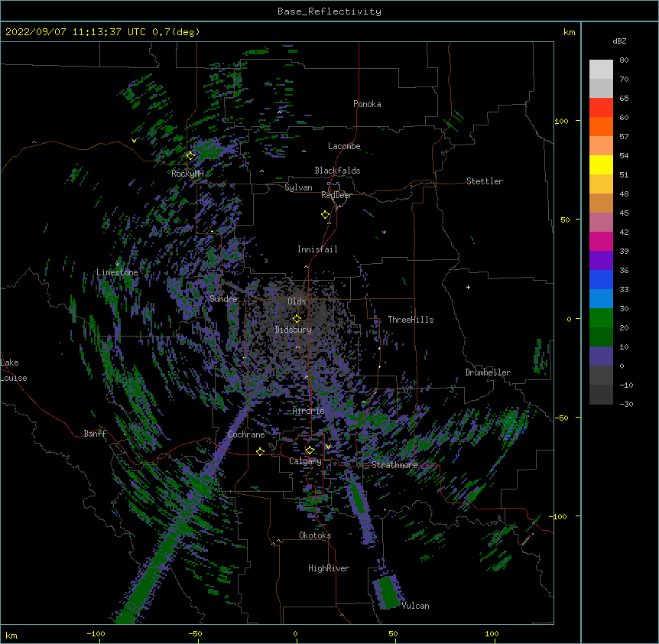Click the timestamp 2022/09/07 11:13:37 UTC
The height and width of the screenshot is (644, 659).
pos(76,32)
